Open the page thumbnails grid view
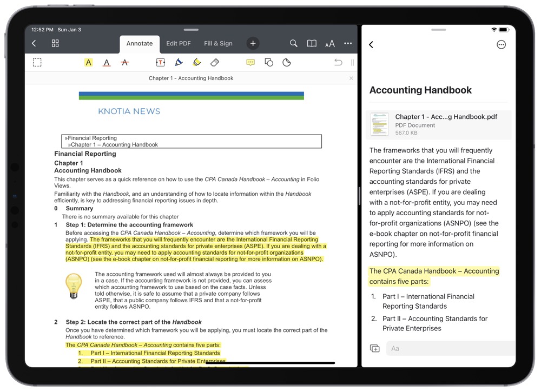 55,43
